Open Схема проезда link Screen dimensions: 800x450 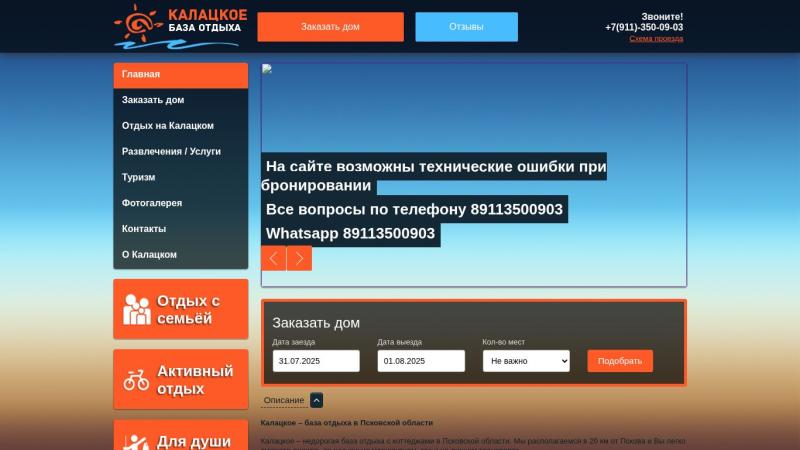[x=656, y=39]
